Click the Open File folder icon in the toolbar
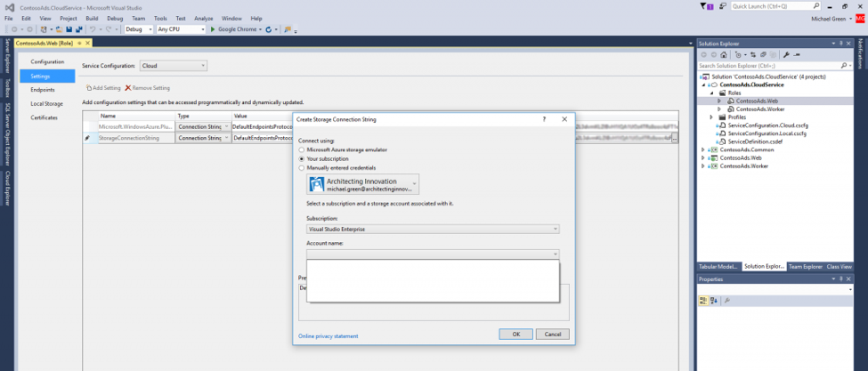The width and height of the screenshot is (868, 371). point(59,29)
